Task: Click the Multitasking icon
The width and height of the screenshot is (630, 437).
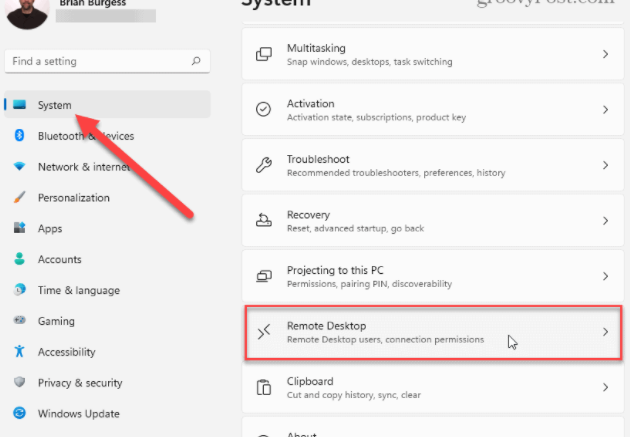Action: 264,54
